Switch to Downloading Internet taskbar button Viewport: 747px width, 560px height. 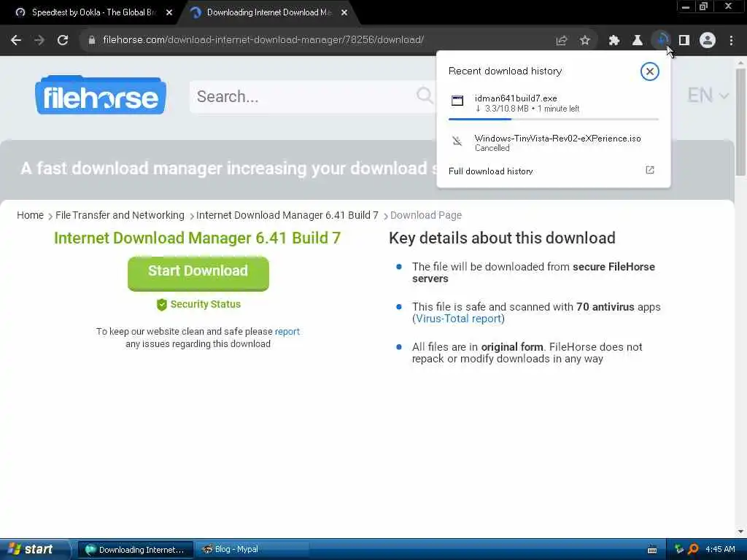pos(135,550)
